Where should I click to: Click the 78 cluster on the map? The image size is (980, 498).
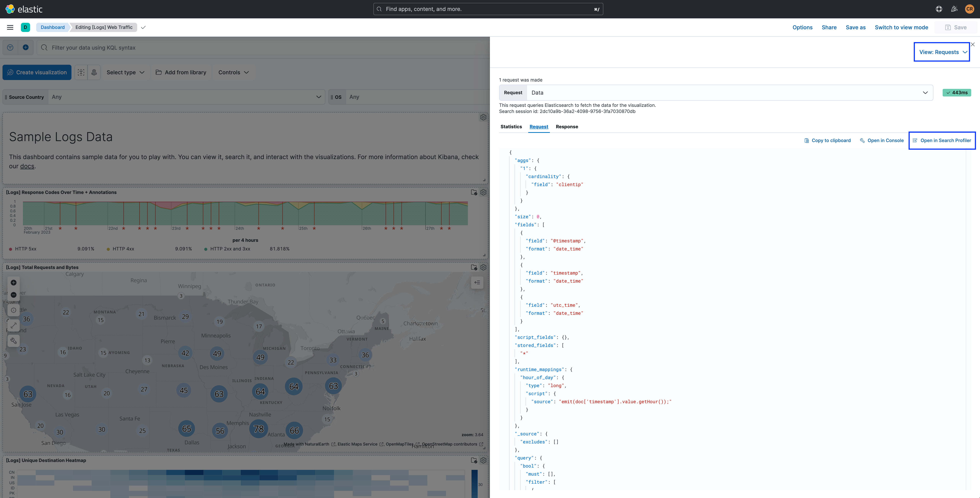click(259, 429)
